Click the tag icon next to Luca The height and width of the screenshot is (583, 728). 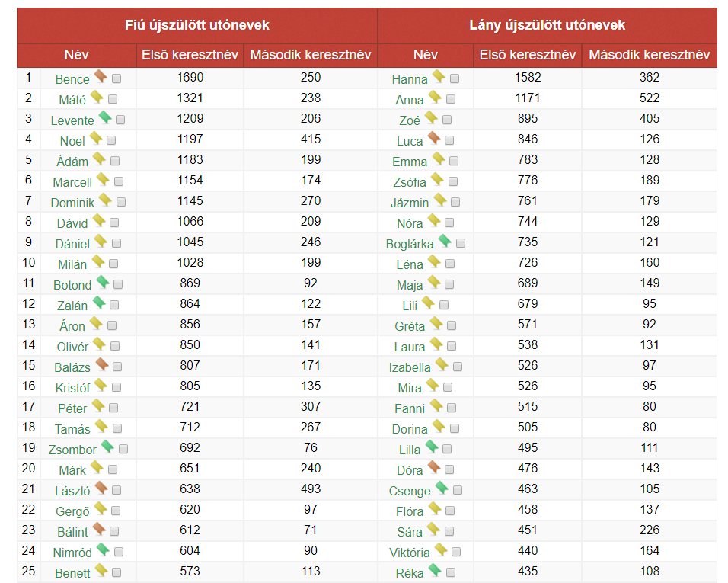point(433,138)
